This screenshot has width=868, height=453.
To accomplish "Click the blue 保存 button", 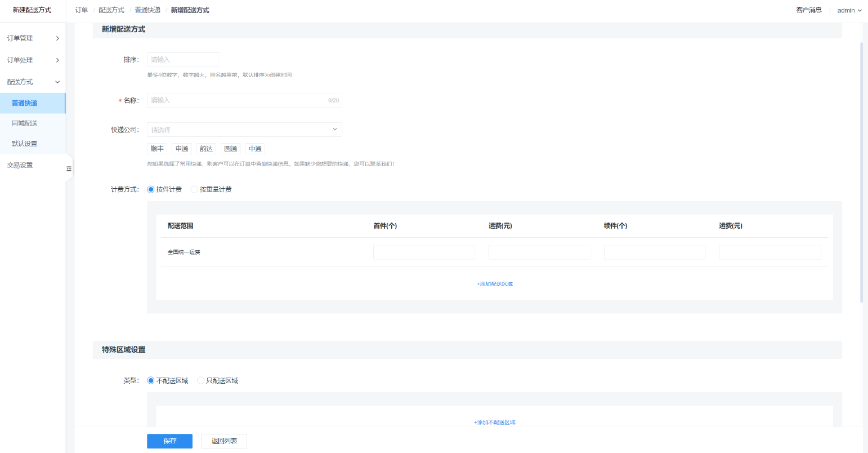I will (x=170, y=441).
